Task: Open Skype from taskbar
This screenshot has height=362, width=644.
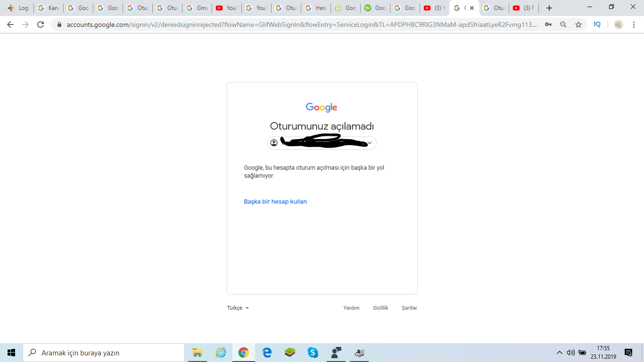Action: [x=313, y=353]
